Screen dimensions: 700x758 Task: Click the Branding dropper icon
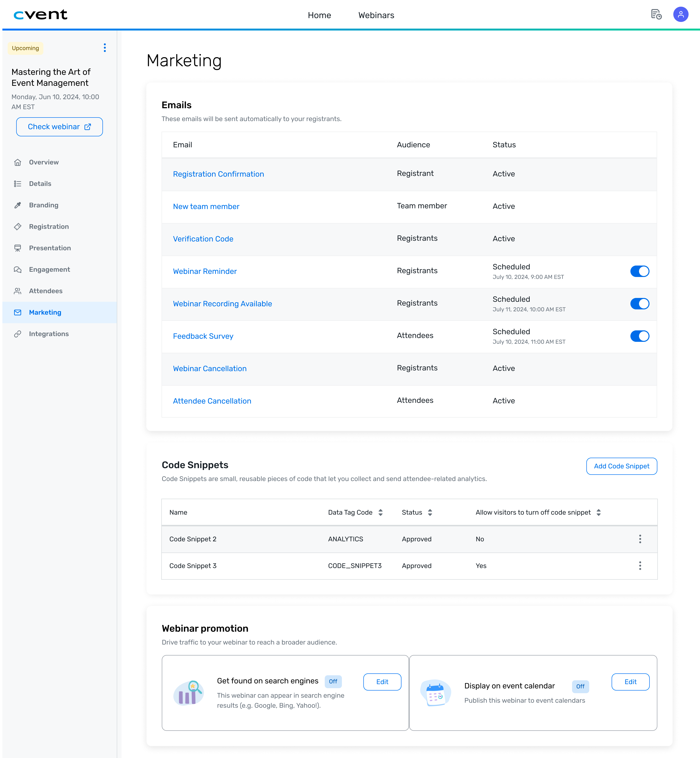pyautogui.click(x=17, y=205)
